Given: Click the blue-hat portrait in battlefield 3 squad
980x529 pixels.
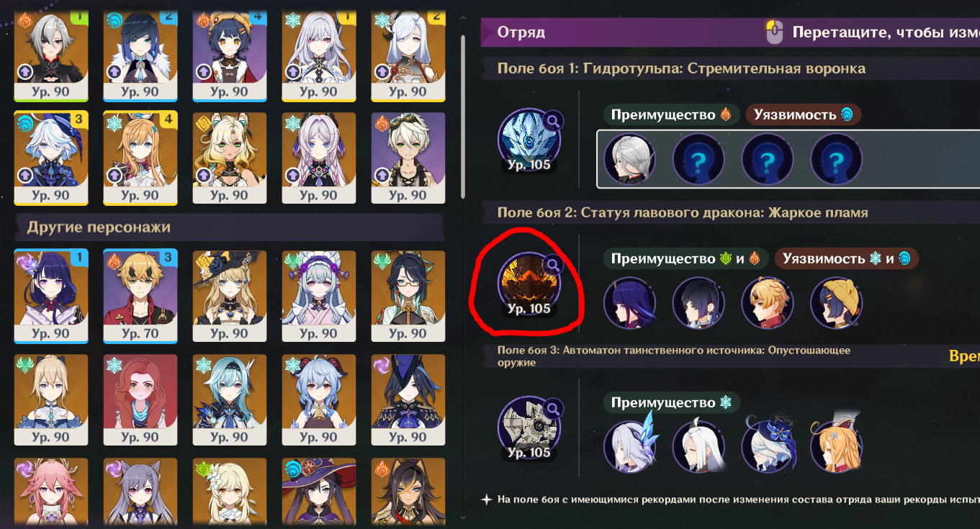Looking at the screenshot, I should click(x=768, y=446).
